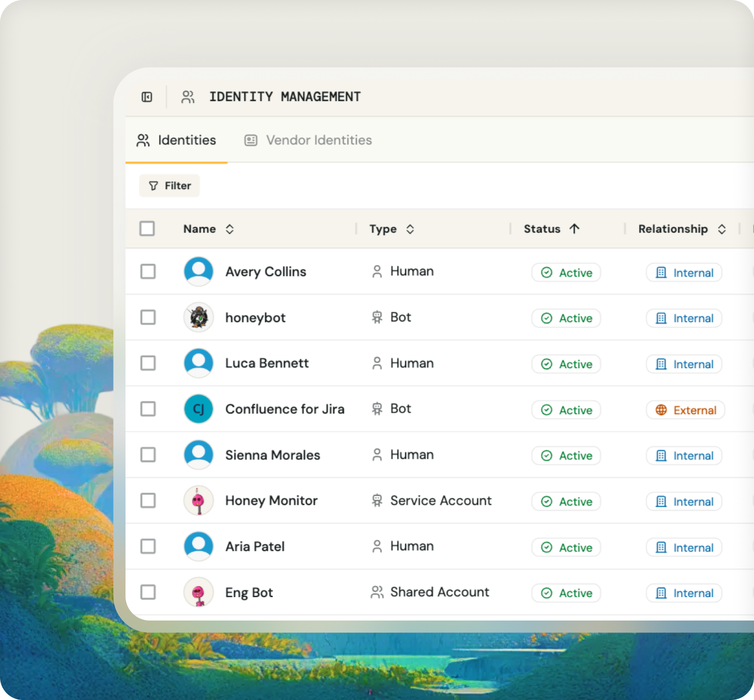Click the bot icon in honeybot row

377,317
